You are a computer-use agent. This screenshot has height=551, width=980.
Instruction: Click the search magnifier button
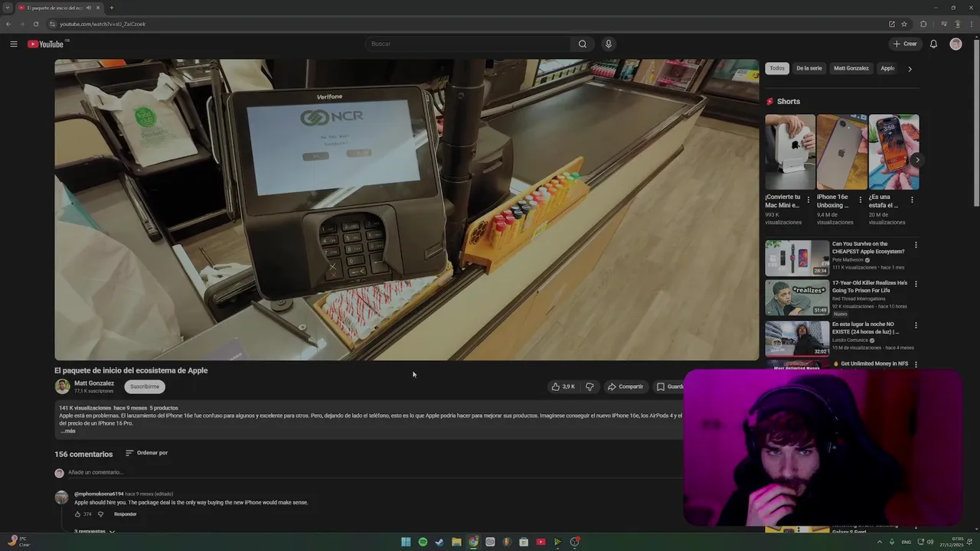[583, 44]
